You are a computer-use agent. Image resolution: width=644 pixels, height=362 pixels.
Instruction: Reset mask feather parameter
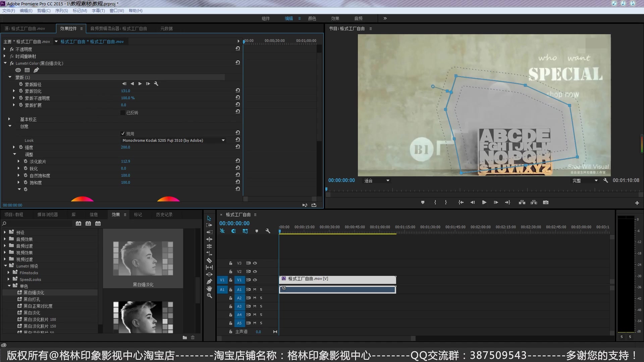coord(237,90)
